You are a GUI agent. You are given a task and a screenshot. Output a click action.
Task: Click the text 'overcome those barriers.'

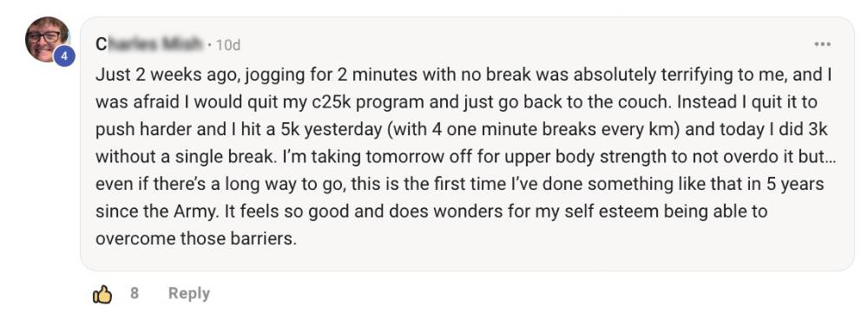click(196, 239)
